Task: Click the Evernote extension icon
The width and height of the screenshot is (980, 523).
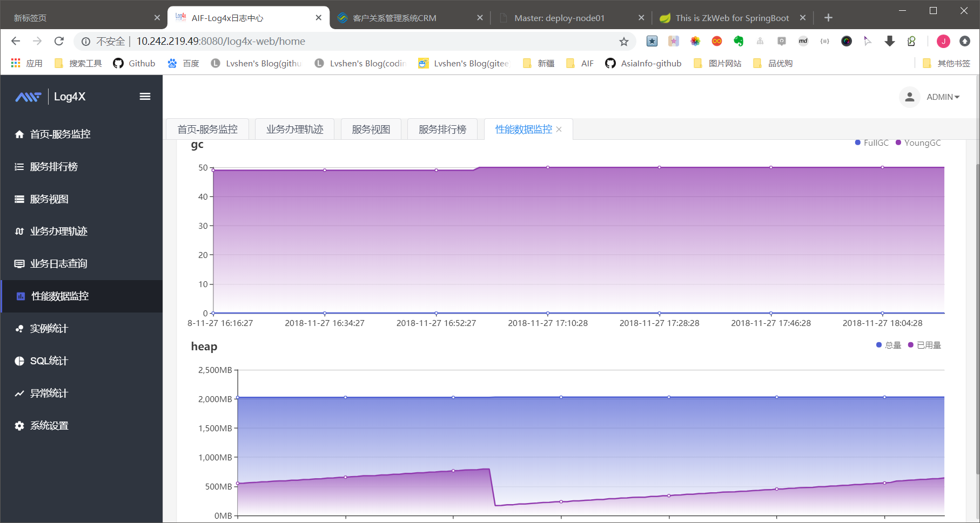Action: pos(739,41)
